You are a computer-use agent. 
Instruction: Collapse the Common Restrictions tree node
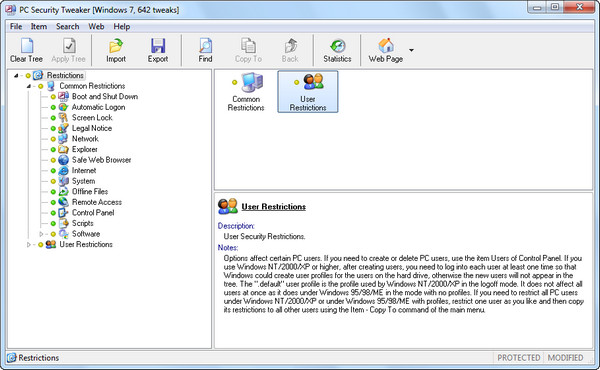click(x=29, y=86)
